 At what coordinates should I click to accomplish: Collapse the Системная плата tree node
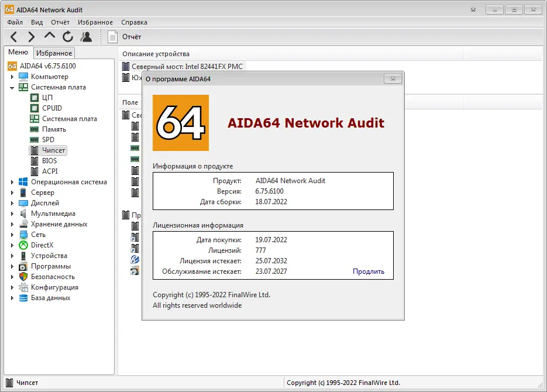(x=12, y=87)
